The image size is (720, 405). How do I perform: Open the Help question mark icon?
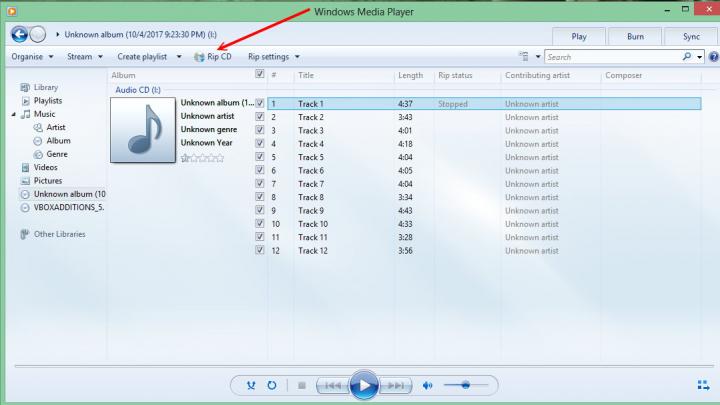[714, 57]
